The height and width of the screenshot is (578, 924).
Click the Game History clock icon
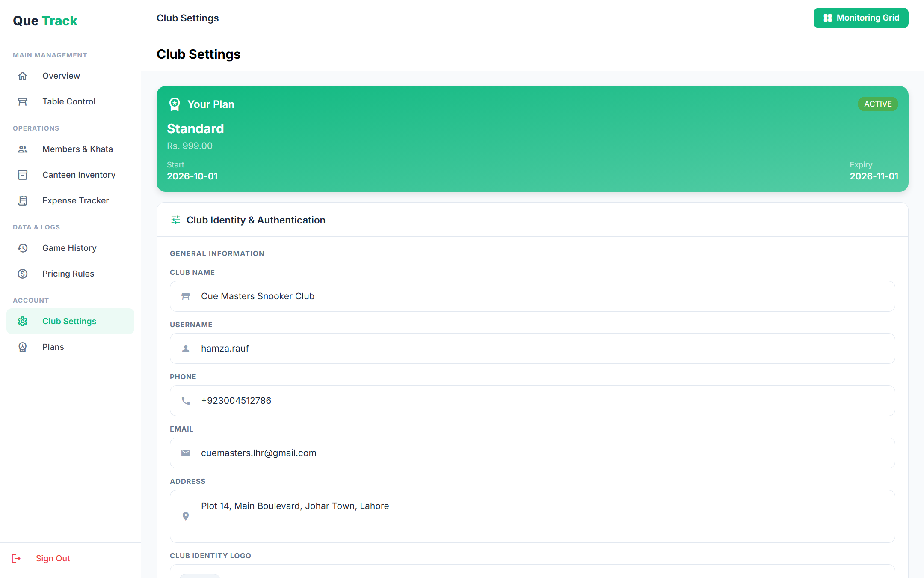[23, 248]
